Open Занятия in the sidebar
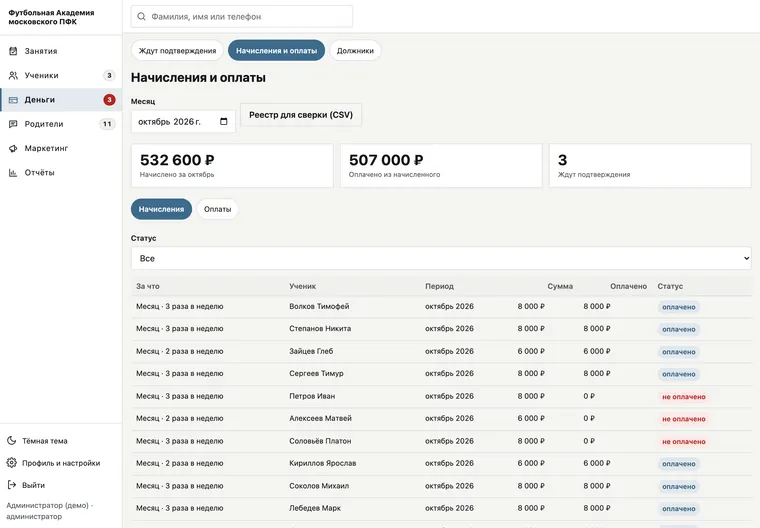This screenshot has width=760, height=528. (x=61, y=51)
